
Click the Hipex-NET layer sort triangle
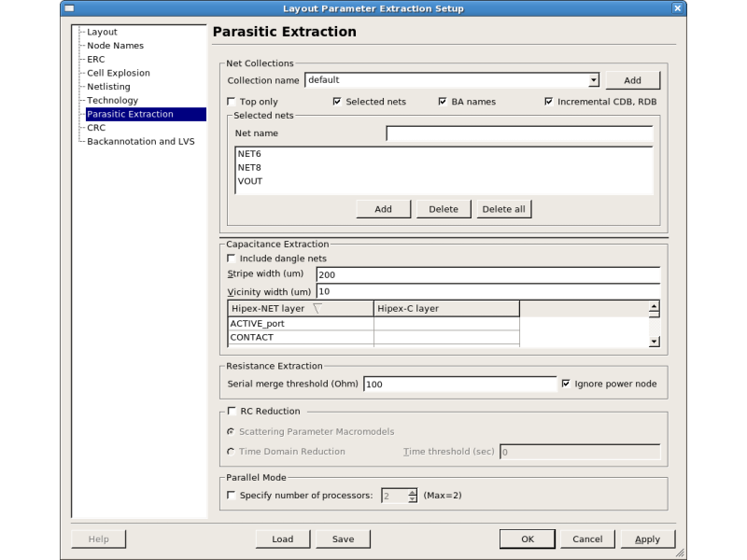click(x=317, y=308)
